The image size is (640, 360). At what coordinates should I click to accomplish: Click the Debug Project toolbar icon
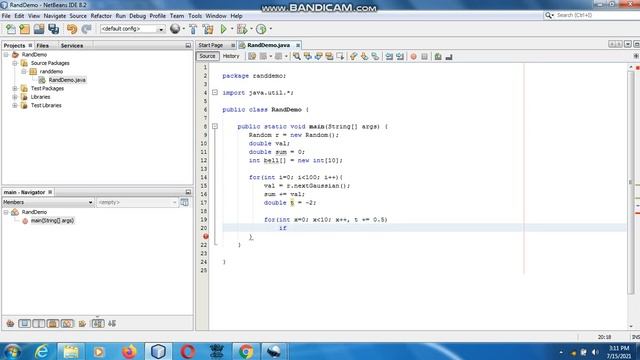pyautogui.click(x=242, y=29)
